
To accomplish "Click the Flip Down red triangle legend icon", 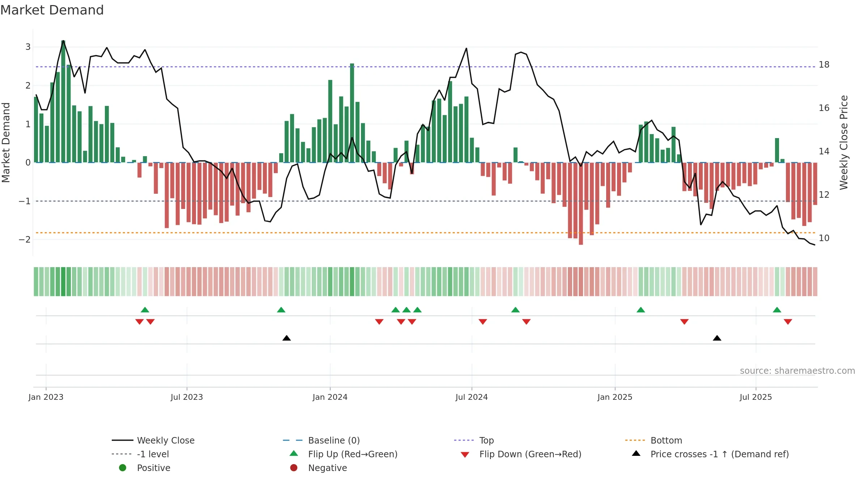I will pyautogui.click(x=465, y=455).
